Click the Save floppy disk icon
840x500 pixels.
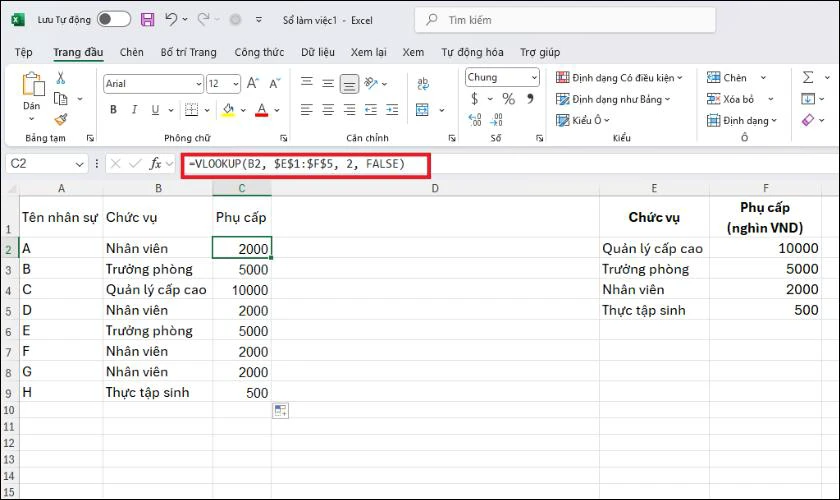(147, 20)
